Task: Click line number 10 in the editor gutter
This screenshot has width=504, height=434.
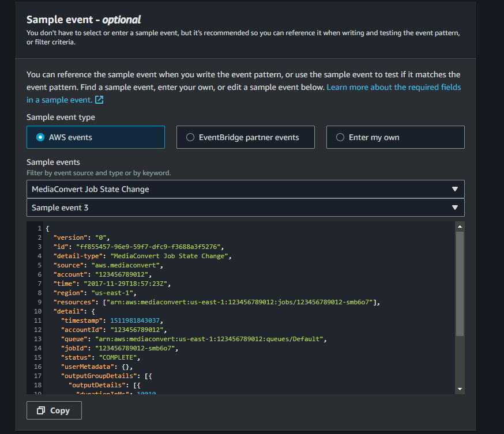Action: tap(37, 311)
